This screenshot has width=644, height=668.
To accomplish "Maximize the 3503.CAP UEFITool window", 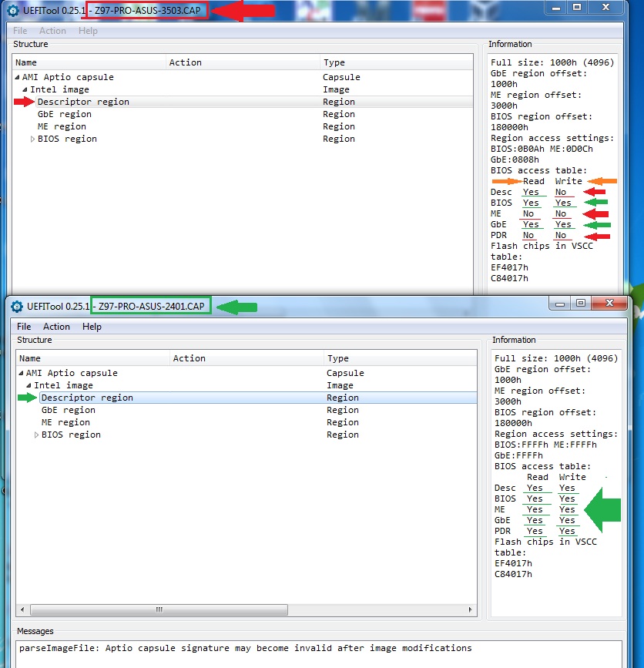I will pyautogui.click(x=577, y=7).
